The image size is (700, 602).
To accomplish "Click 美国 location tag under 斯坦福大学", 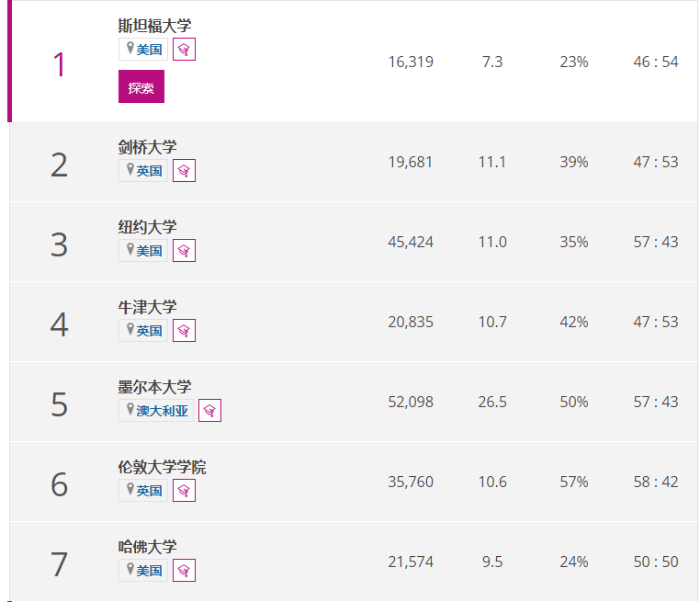I will (143, 50).
